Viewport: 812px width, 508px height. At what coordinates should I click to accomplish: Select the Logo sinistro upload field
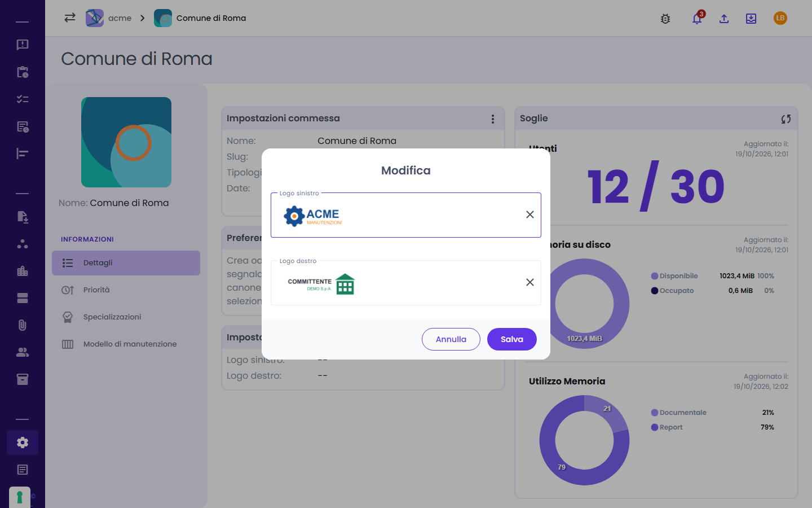point(406,215)
